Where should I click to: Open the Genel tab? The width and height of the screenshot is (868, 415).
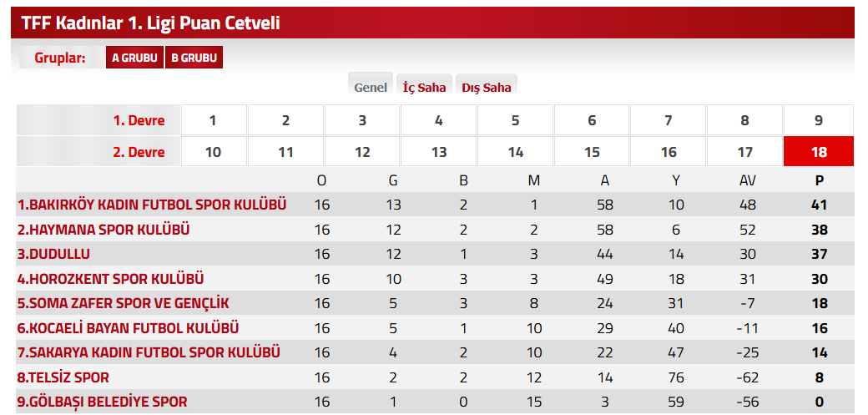[371, 87]
